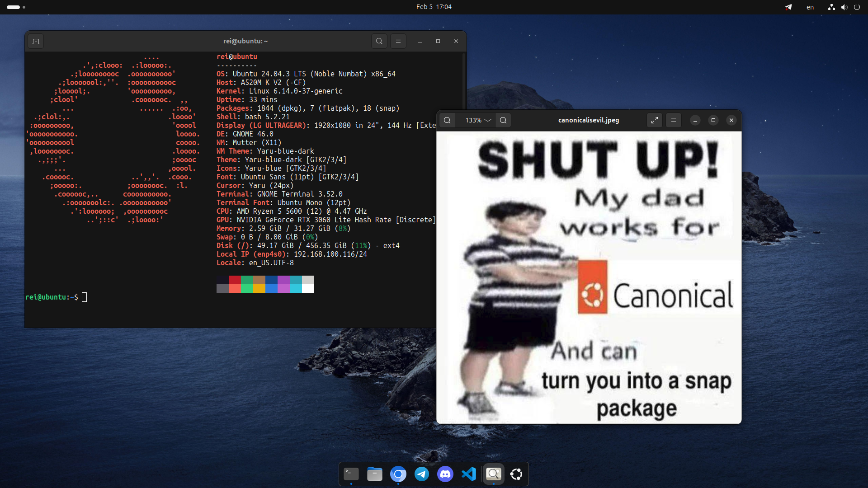Open system menu via power icon
This screenshot has height=488, width=868.
coord(857,7)
